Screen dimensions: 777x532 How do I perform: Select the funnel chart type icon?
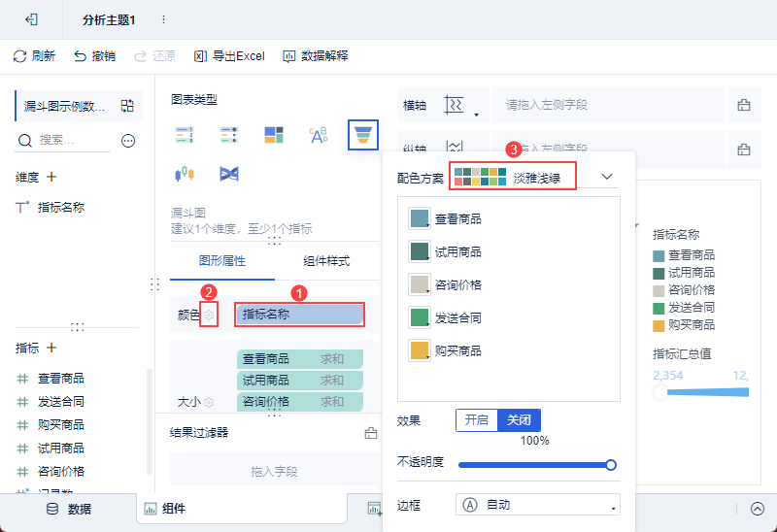[x=363, y=135]
